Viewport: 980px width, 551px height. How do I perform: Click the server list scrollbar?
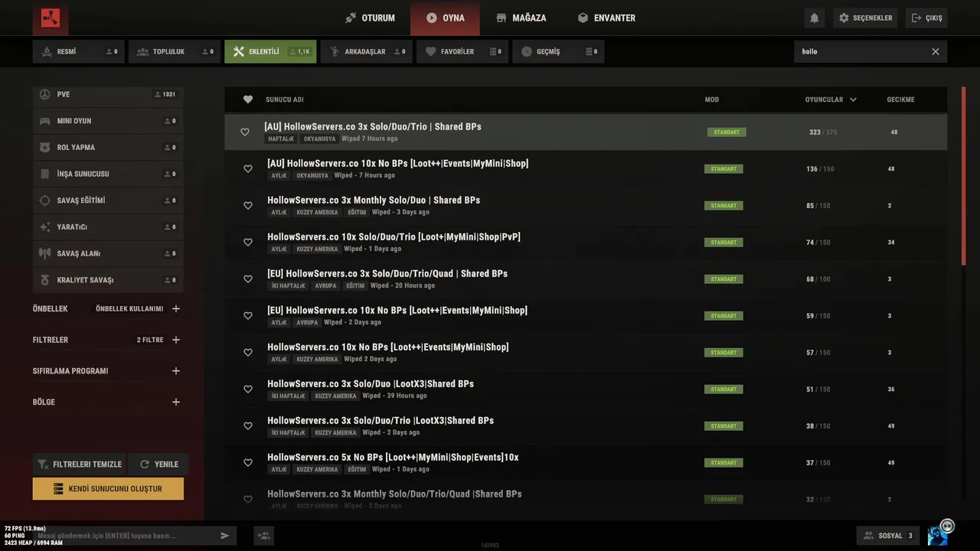pyautogui.click(x=964, y=176)
